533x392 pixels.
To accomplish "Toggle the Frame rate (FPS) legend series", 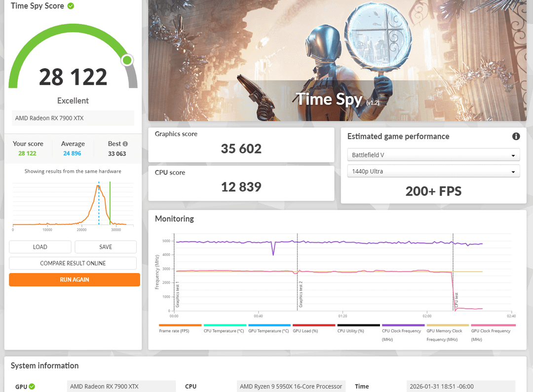I will pyautogui.click(x=174, y=331).
